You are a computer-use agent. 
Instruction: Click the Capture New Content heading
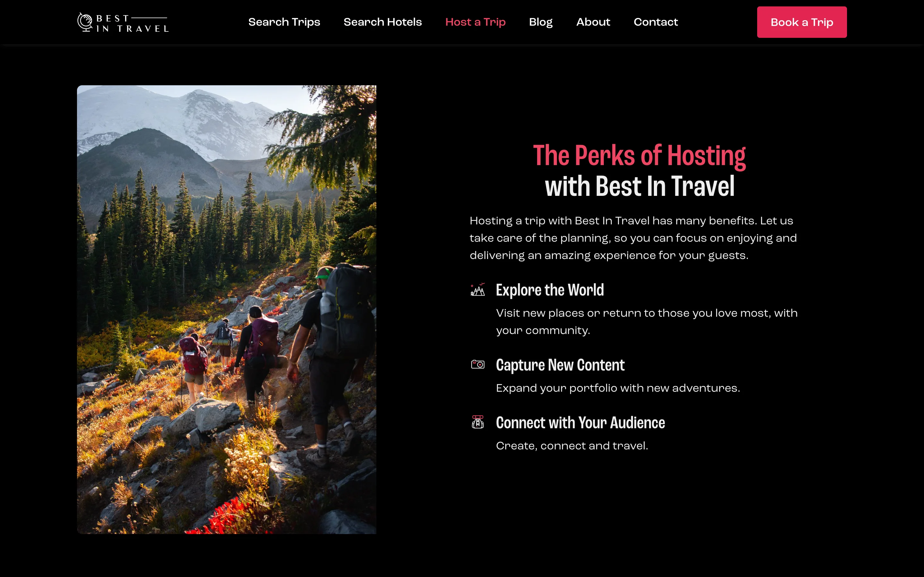pyautogui.click(x=560, y=365)
